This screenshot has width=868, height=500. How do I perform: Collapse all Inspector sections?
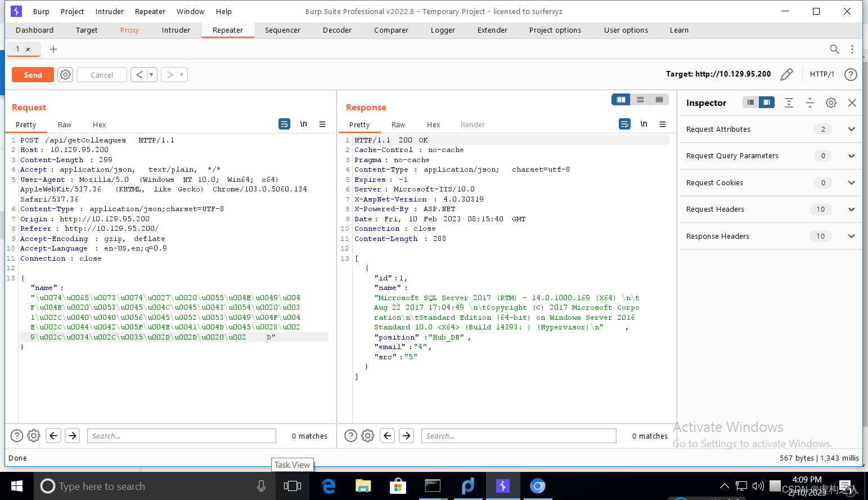810,102
